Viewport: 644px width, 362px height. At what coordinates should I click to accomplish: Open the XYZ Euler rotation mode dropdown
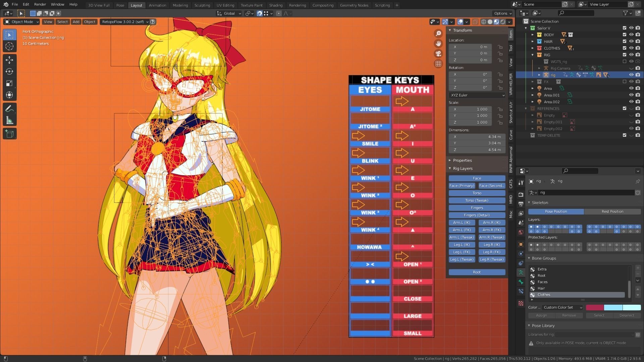click(477, 95)
